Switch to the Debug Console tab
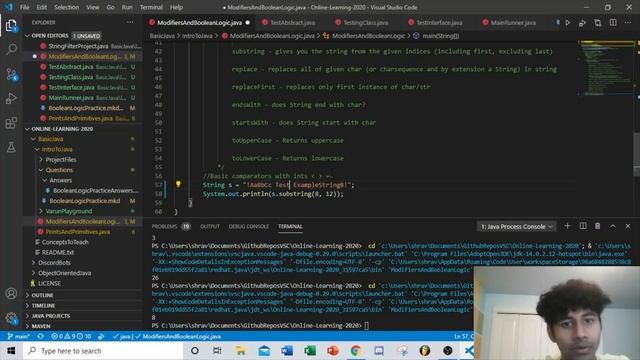Viewport: 640px width, 360px height. 249,226
